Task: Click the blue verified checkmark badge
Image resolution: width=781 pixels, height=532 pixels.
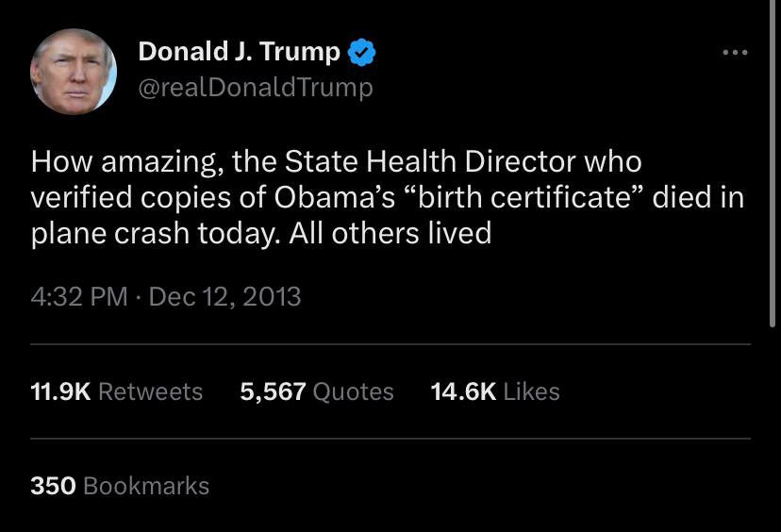Action: (x=362, y=53)
